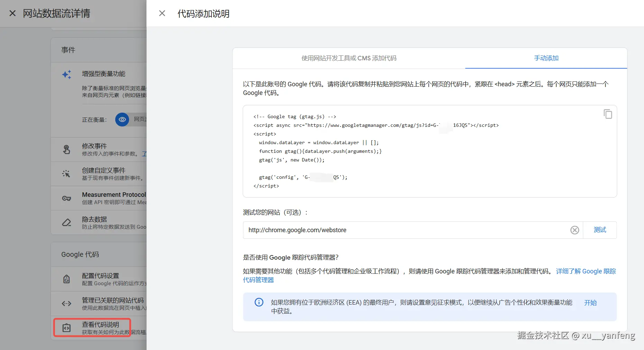644x350 pixels.
Task: Click the Google 代码 section header
Action: tap(80, 254)
